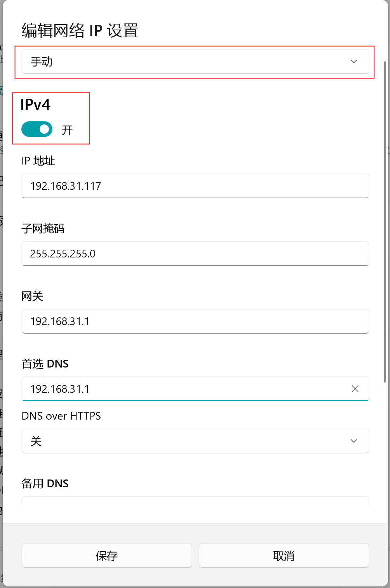Click the 开 label beside the IPv4 switch

[67, 130]
